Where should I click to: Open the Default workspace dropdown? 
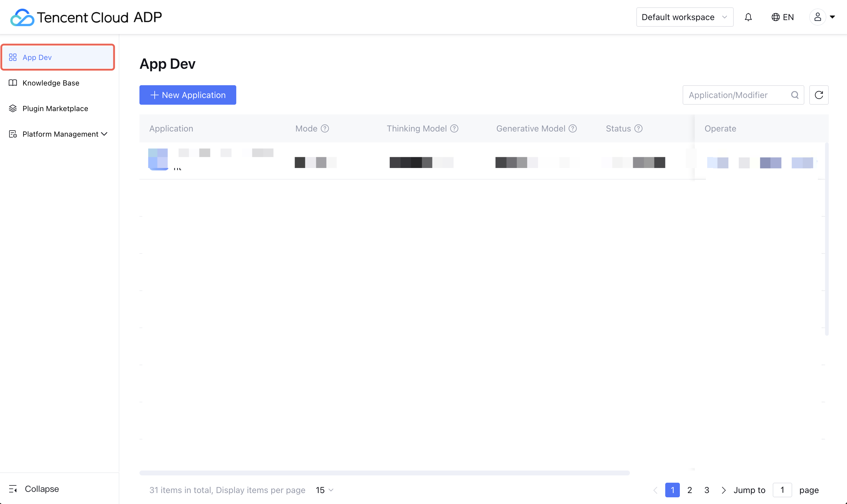tap(684, 17)
